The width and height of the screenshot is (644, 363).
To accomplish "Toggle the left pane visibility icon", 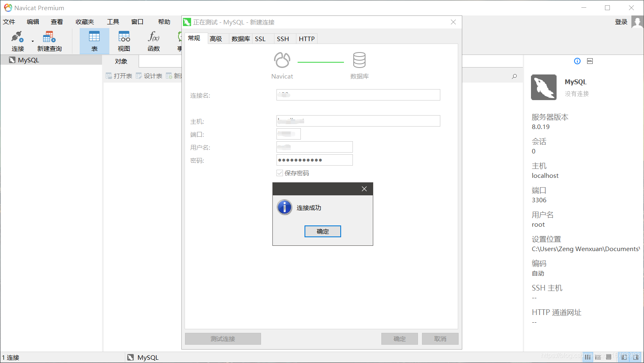I will pos(624,357).
